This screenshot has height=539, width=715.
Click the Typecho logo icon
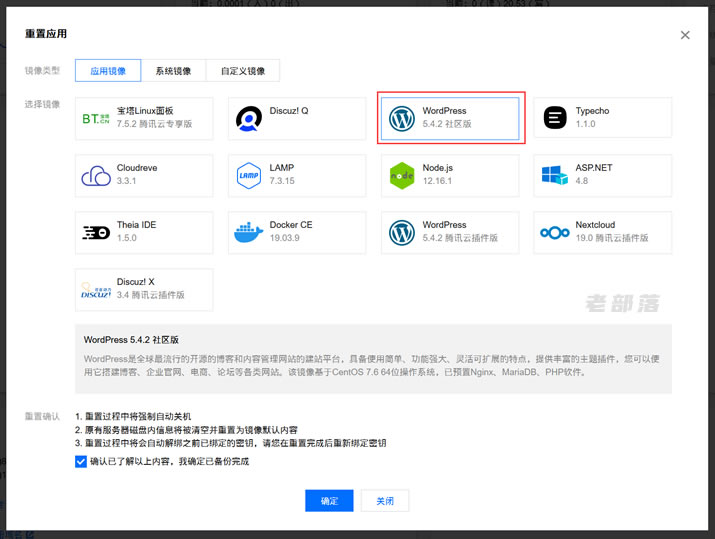[555, 118]
